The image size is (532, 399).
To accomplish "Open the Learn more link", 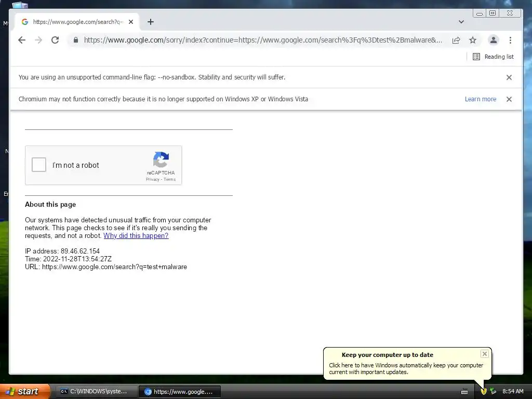I will point(481,99).
